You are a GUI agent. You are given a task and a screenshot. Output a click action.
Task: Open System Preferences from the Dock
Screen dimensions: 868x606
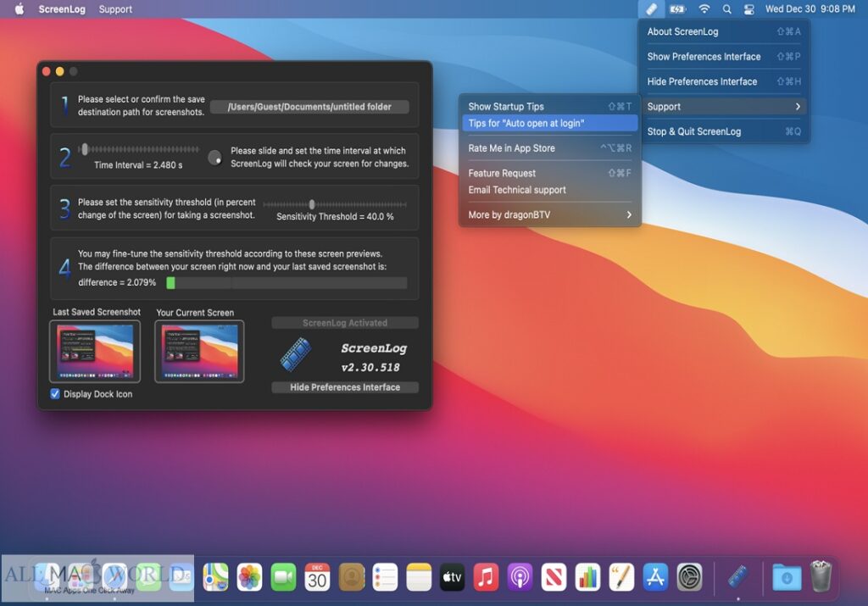point(689,577)
